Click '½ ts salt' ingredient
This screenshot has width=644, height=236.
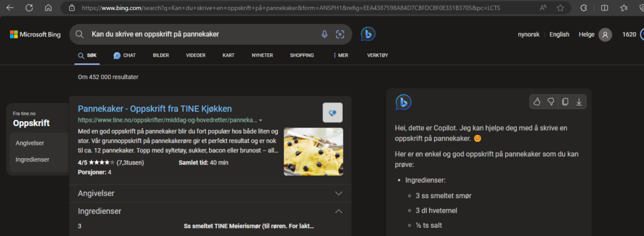430,225
